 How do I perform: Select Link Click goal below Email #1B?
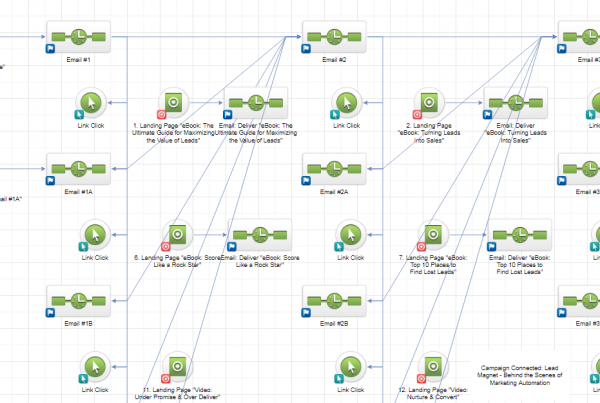pyautogui.click(x=91, y=366)
